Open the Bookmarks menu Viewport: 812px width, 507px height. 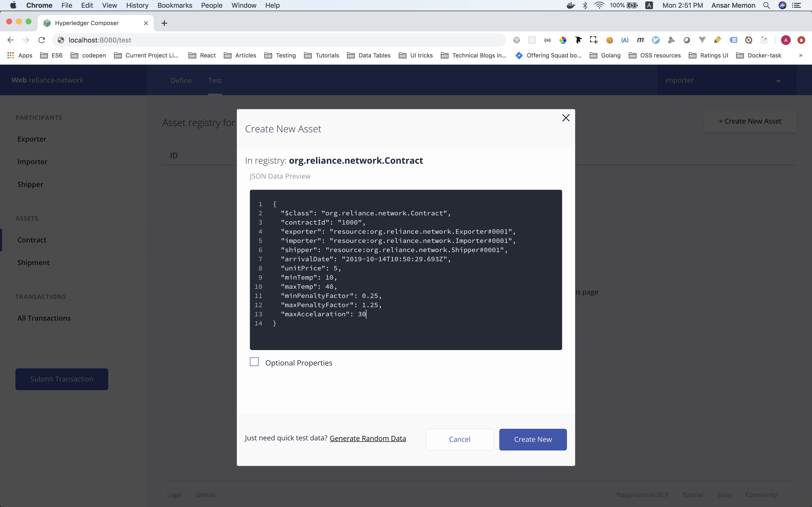point(174,5)
